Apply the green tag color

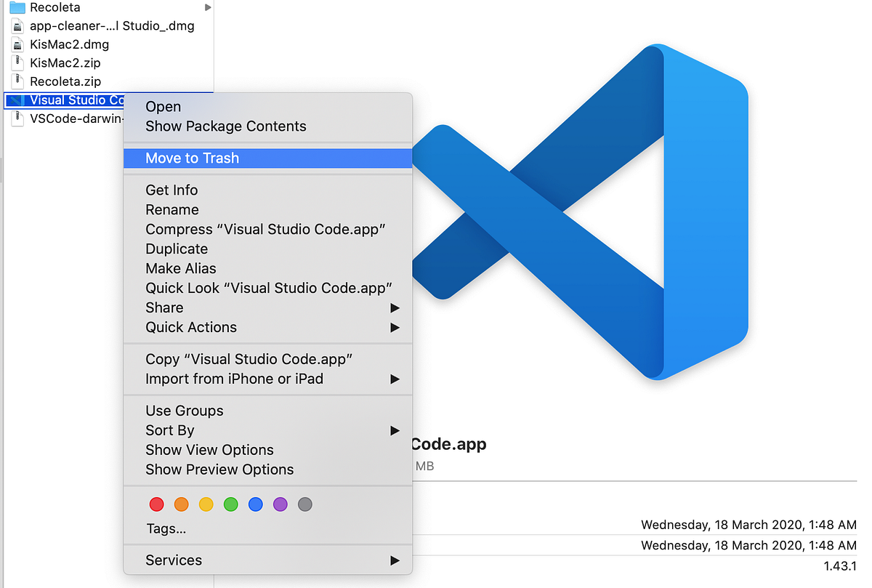tap(231, 504)
